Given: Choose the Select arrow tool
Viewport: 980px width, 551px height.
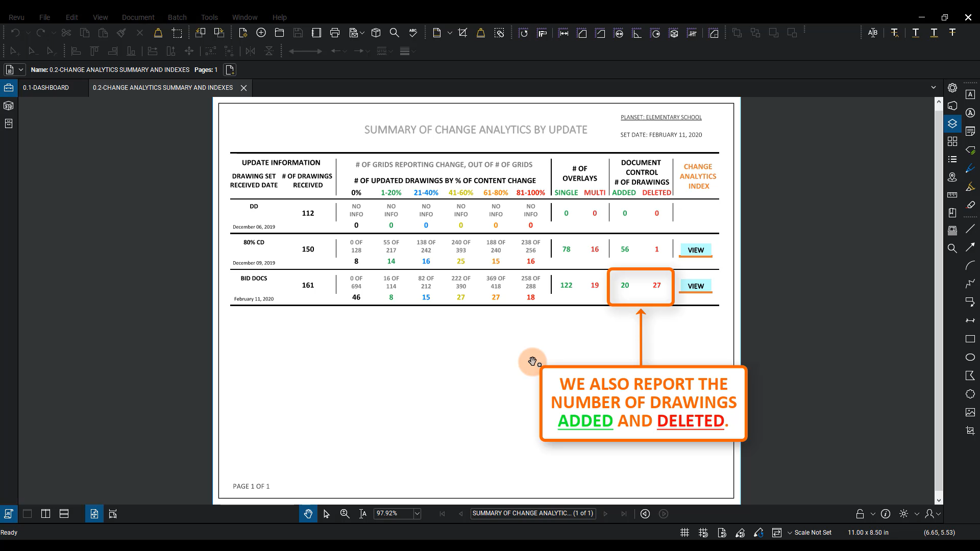Looking at the screenshot, I should [327, 514].
